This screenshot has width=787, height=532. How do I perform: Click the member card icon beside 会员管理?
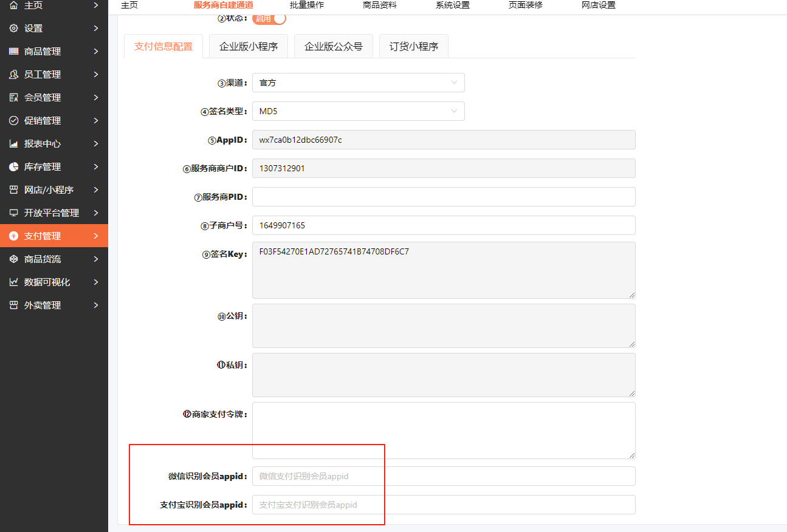click(x=13, y=97)
